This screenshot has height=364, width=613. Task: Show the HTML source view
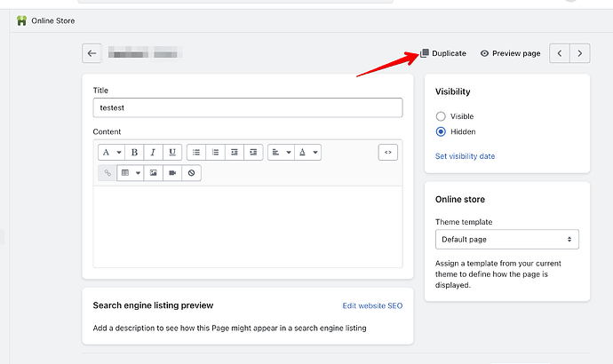387,152
